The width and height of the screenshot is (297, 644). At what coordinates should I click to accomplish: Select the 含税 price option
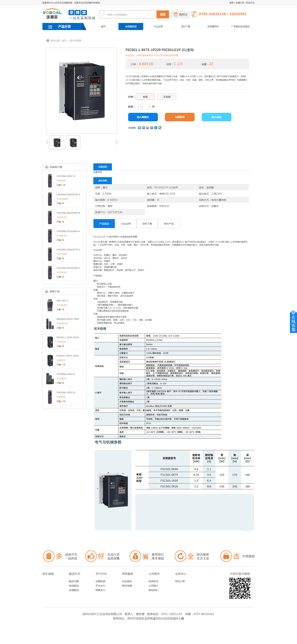[x=145, y=97]
